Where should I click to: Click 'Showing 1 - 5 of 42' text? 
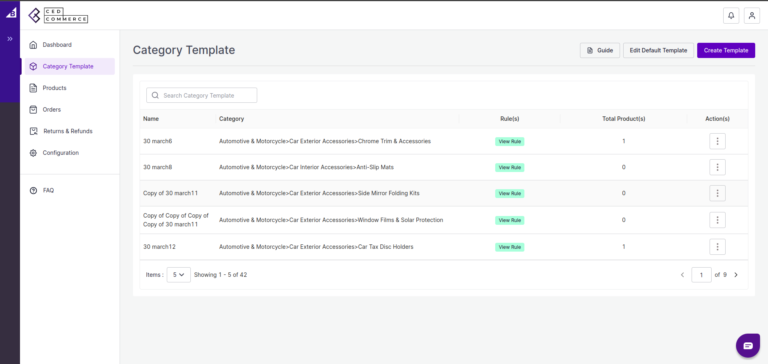point(220,275)
